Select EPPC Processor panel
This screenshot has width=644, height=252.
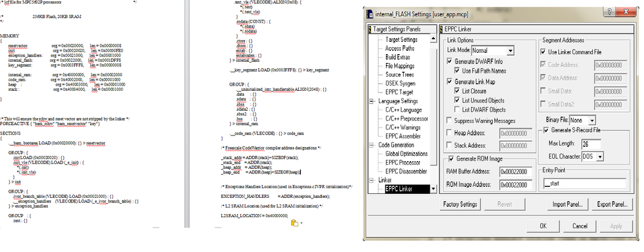(x=403, y=162)
